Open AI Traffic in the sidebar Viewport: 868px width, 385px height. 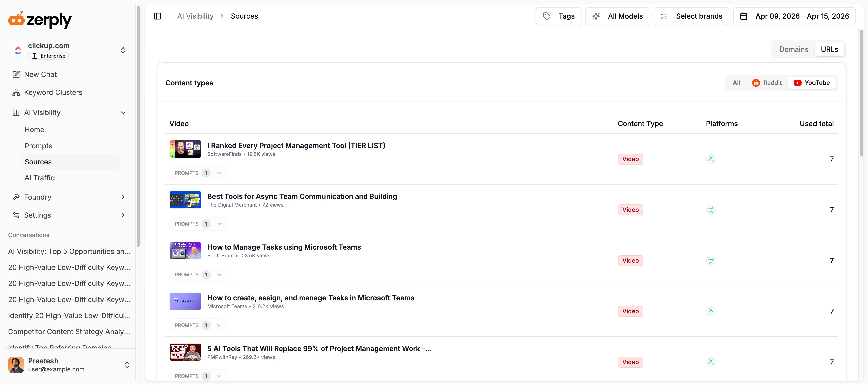[39, 178]
